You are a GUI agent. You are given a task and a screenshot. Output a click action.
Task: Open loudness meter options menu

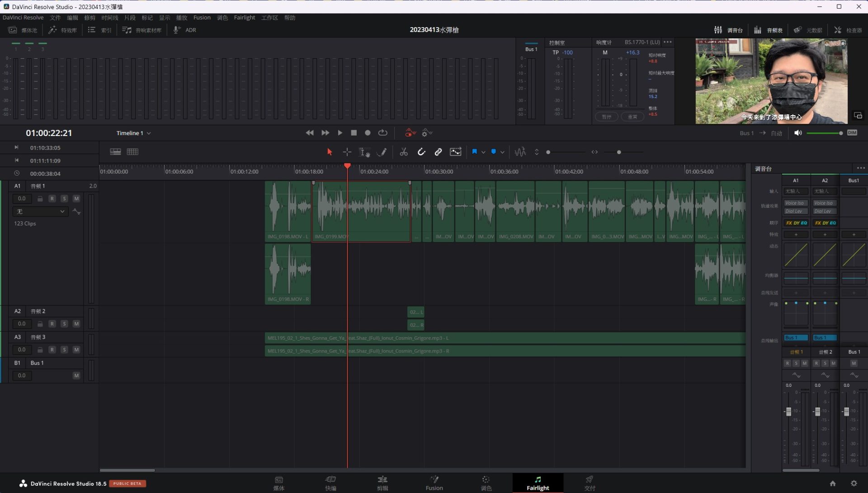click(x=668, y=42)
